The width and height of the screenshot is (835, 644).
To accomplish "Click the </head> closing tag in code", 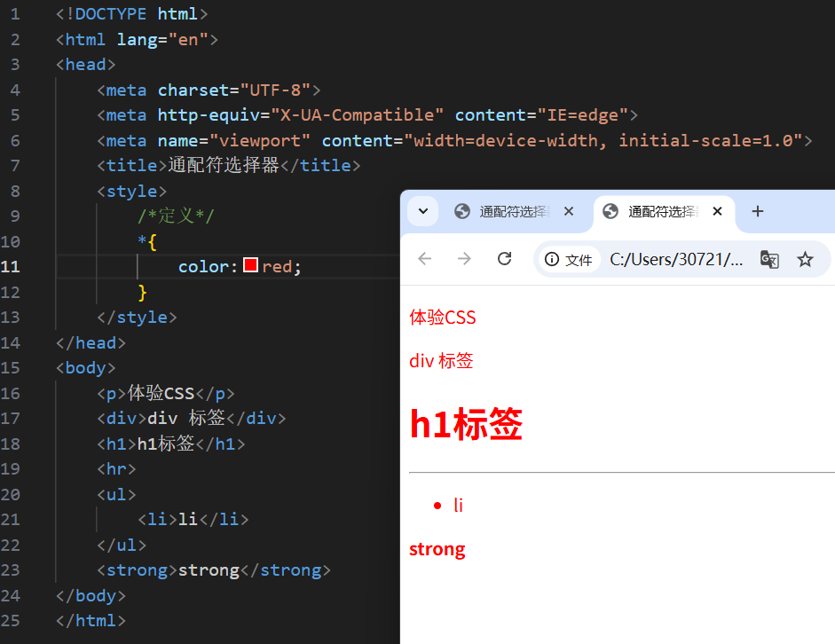I will [91, 342].
